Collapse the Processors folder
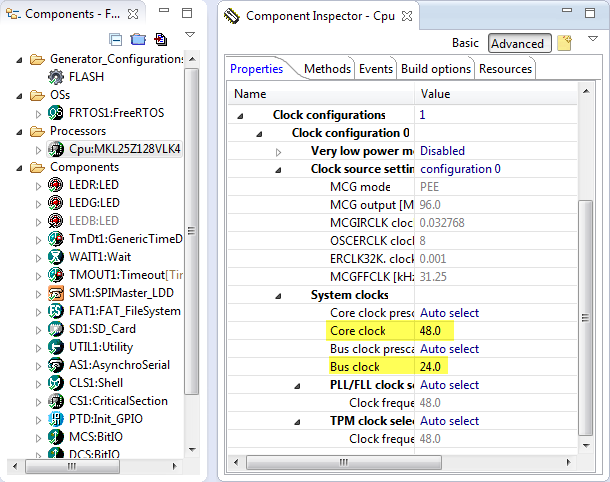 click(x=20, y=131)
